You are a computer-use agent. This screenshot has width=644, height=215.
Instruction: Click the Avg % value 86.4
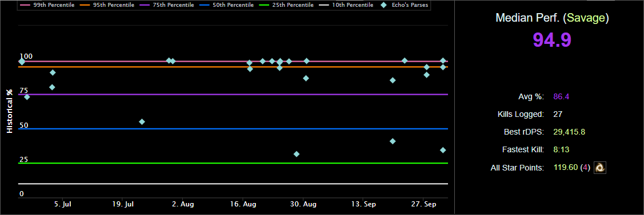(x=561, y=97)
